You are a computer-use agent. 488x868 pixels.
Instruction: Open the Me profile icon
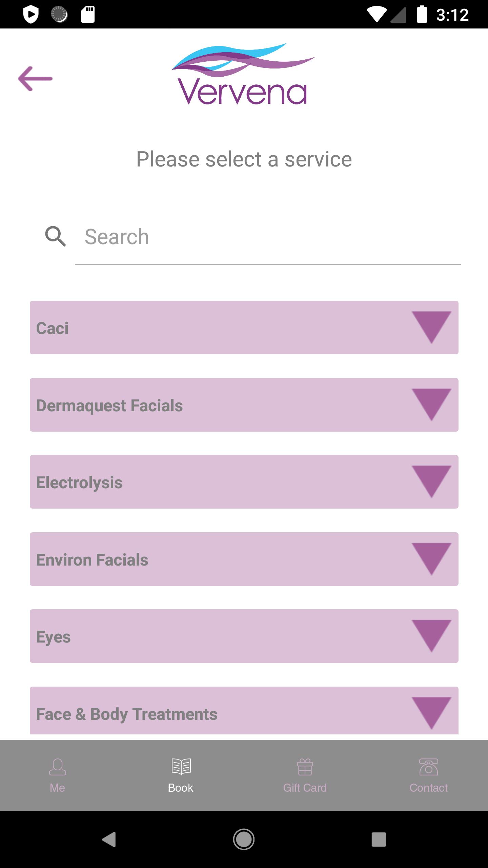click(x=58, y=767)
